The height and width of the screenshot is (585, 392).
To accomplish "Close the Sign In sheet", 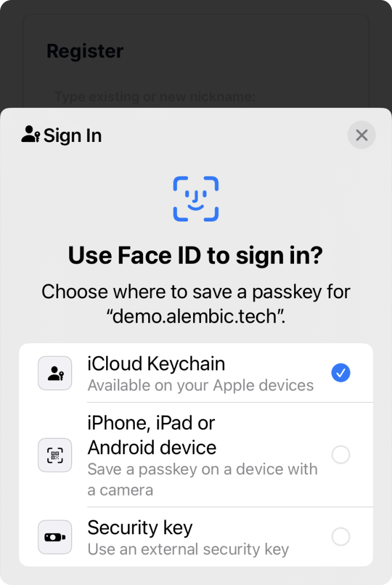I will point(361,136).
